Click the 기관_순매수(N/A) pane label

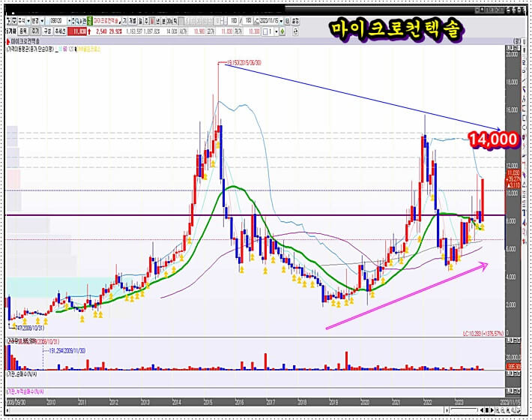[22, 374]
